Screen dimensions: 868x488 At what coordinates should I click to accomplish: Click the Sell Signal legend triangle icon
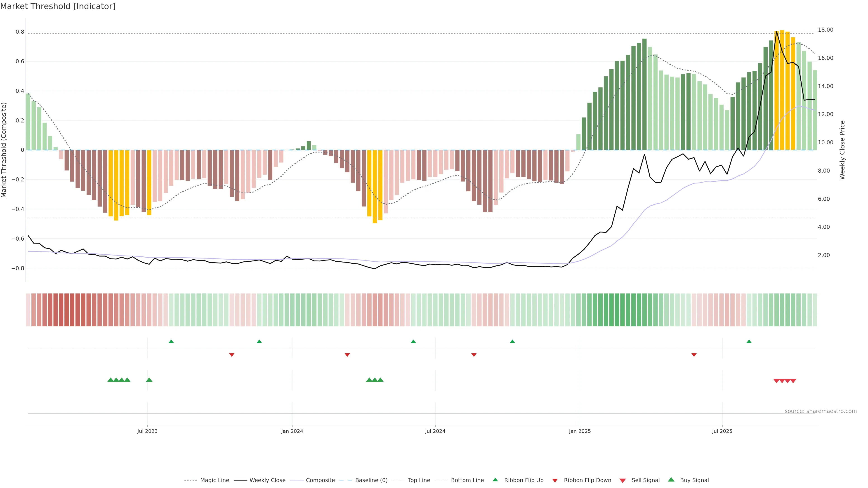pos(622,481)
